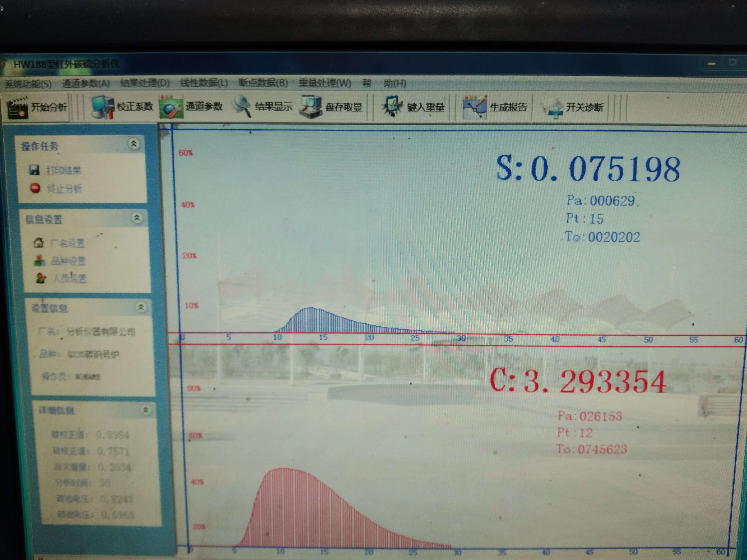This screenshot has width=747, height=560.
Task: Open 校正系数 correction coefficient tool
Action: (103, 107)
